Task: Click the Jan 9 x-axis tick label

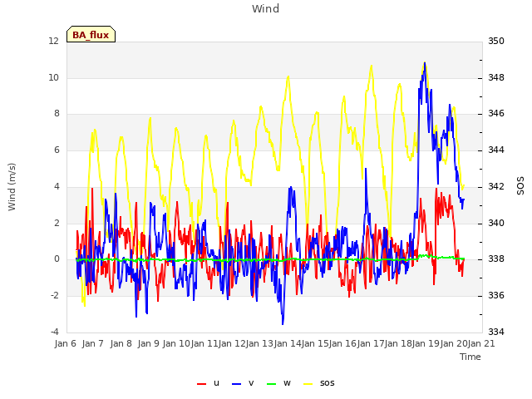Action: [149, 343]
